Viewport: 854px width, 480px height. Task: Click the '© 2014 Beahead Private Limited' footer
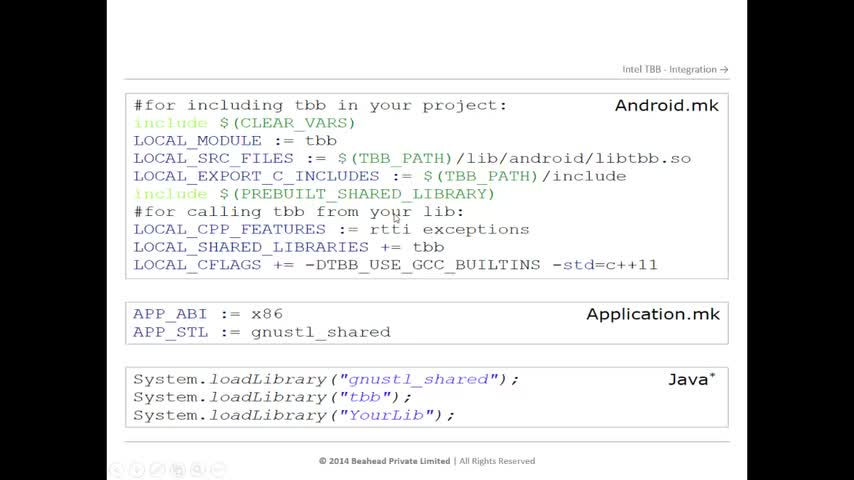pyautogui.click(x=385, y=461)
